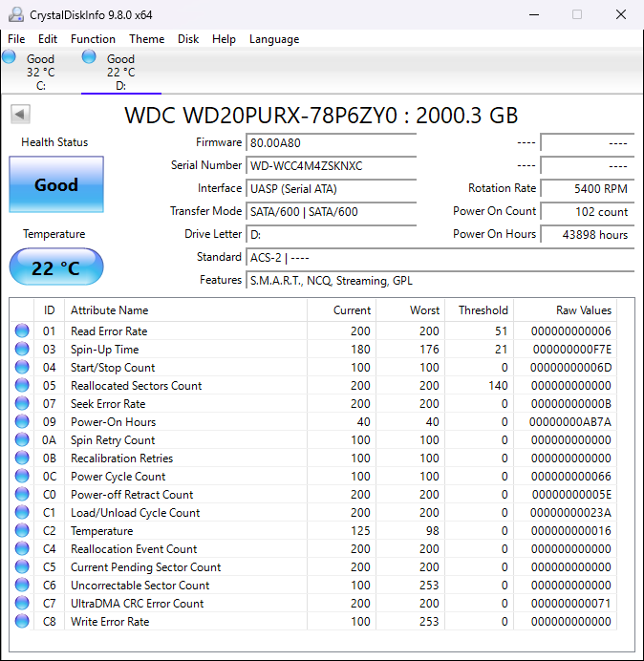The height and width of the screenshot is (661, 644).
Task: Open the File menu
Action: tap(16, 39)
